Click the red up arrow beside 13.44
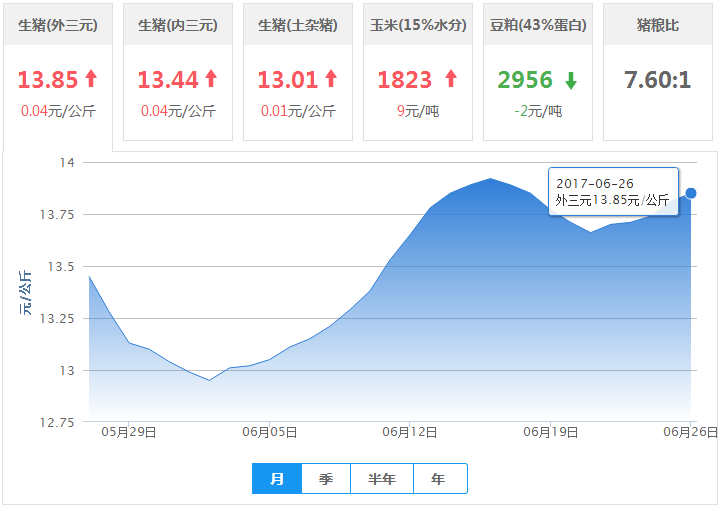721x509 pixels. (x=211, y=80)
